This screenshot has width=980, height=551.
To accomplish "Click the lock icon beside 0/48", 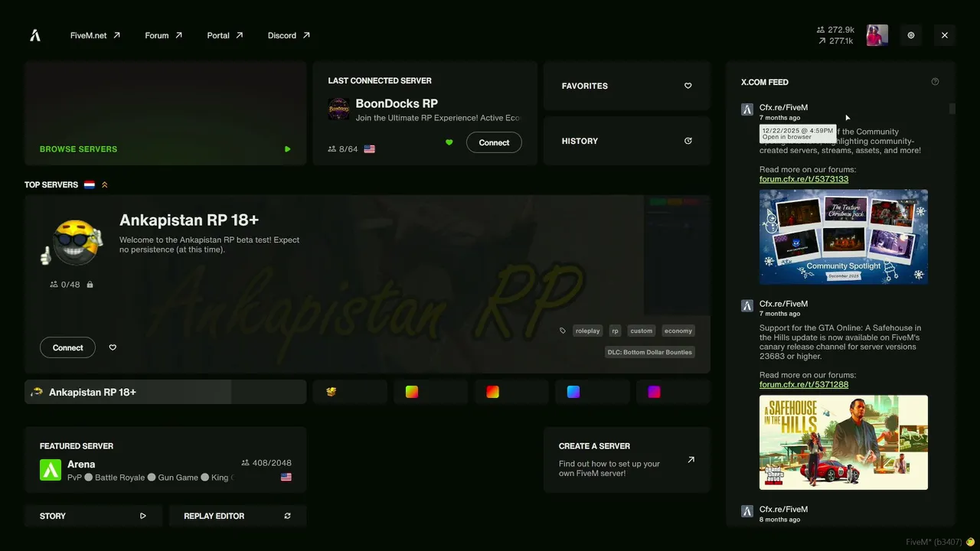I will click(90, 285).
